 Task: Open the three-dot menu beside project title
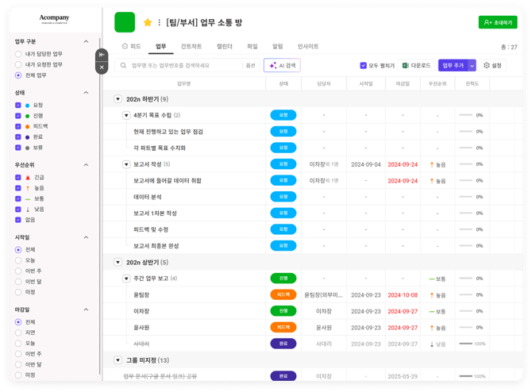pyautogui.click(x=160, y=22)
